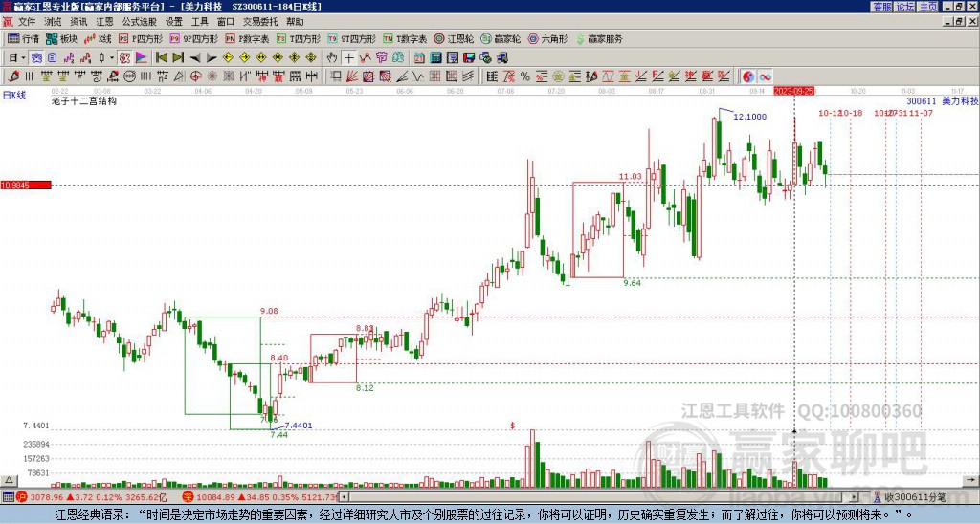The image size is (980, 524).
Task: Open the 江恩轮 Gann wheel
Action: click(x=454, y=38)
